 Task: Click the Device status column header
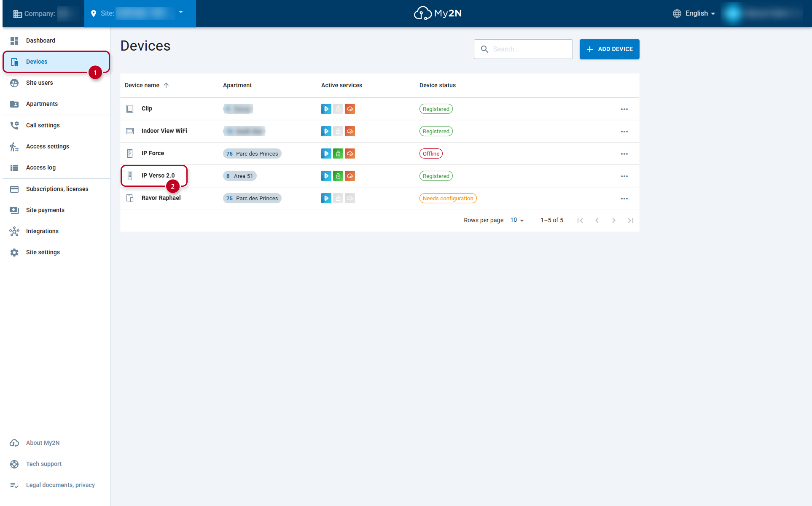(438, 85)
